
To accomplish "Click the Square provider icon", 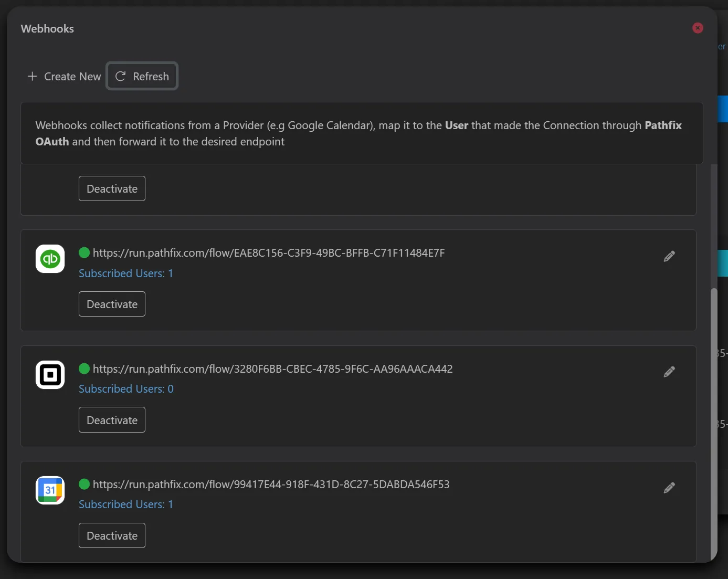I will (50, 375).
